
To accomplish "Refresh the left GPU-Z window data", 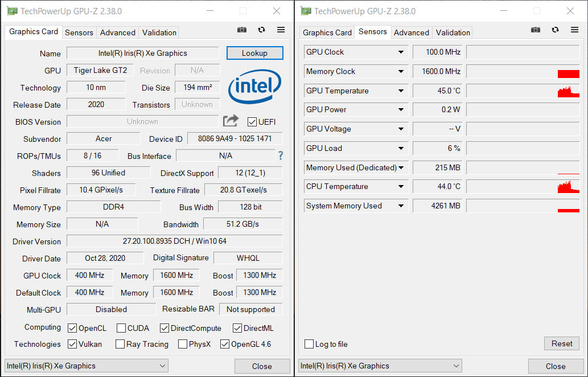I will point(261,30).
